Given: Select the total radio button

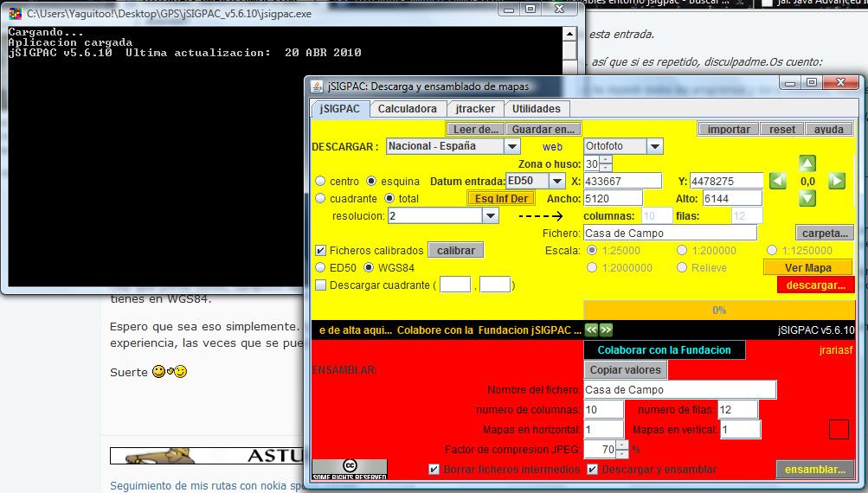Looking at the screenshot, I should pos(389,198).
